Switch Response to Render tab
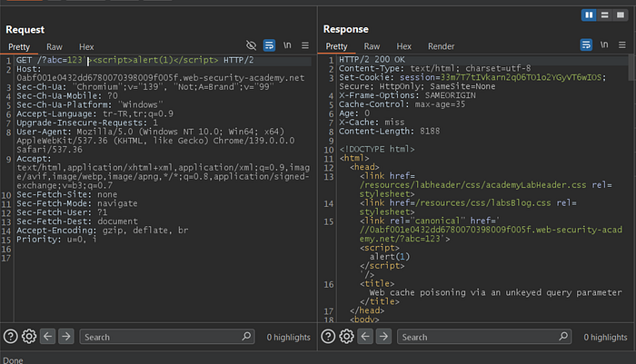 [442, 46]
